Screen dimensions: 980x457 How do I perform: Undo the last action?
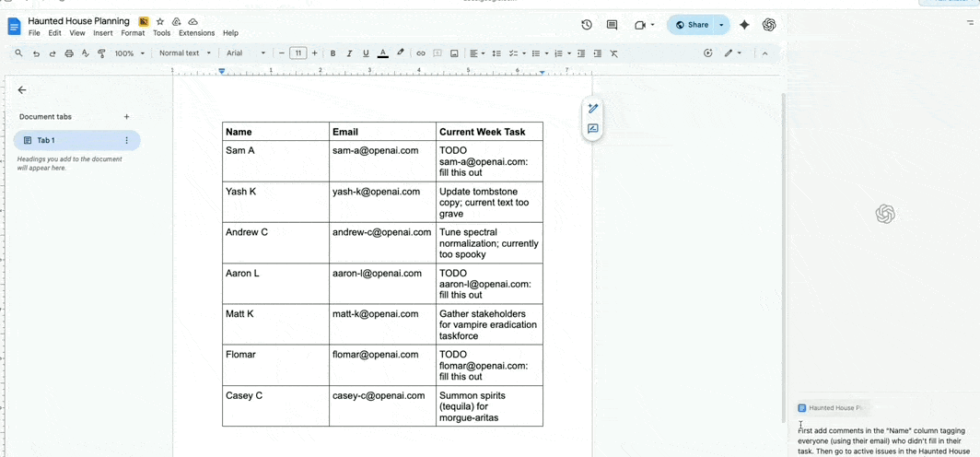36,53
